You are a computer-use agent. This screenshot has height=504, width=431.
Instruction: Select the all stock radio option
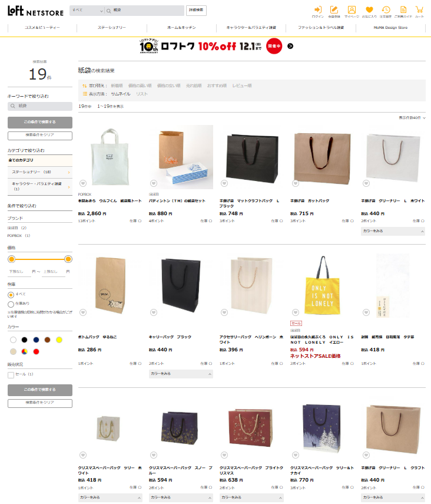(11, 295)
